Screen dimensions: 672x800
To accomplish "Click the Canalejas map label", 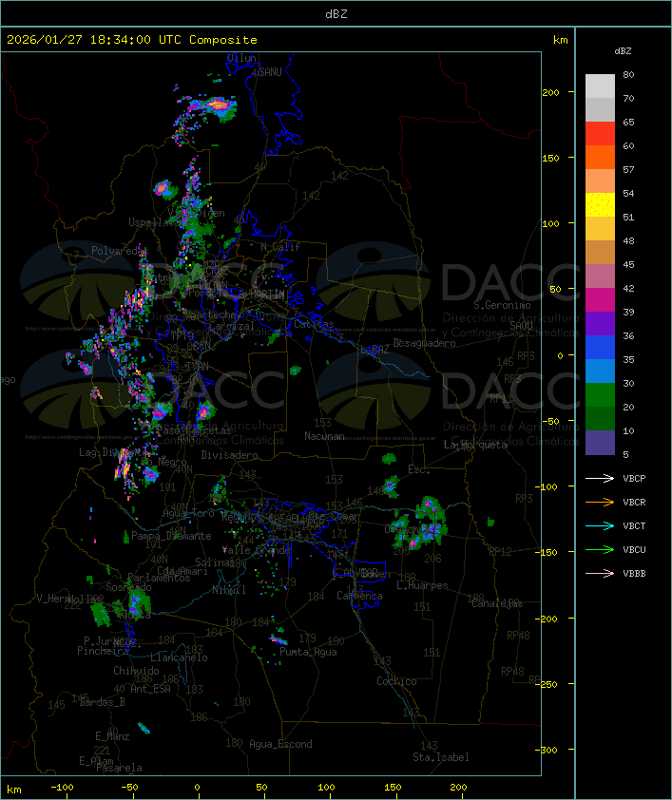I will pyautogui.click(x=497, y=603).
